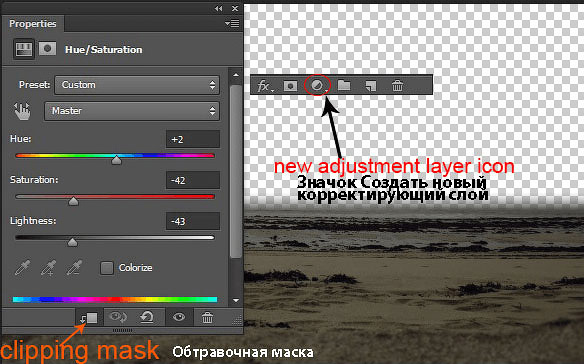Delete layer using layers bar trash

(x=397, y=86)
